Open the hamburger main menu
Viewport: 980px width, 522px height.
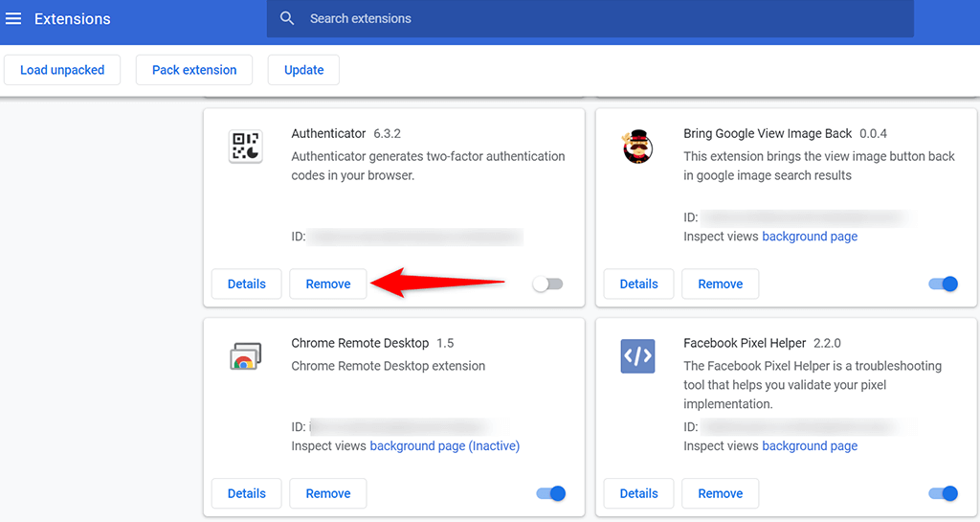13,18
